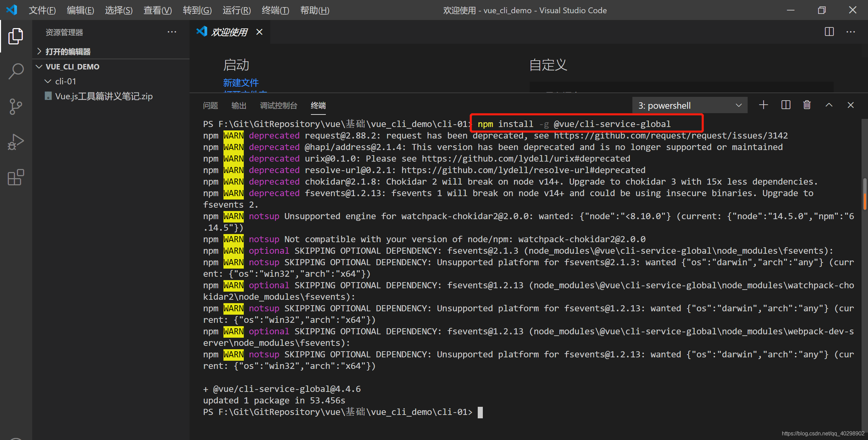The width and height of the screenshot is (868, 440).
Task: Open the Search view in activity bar
Action: [x=16, y=71]
